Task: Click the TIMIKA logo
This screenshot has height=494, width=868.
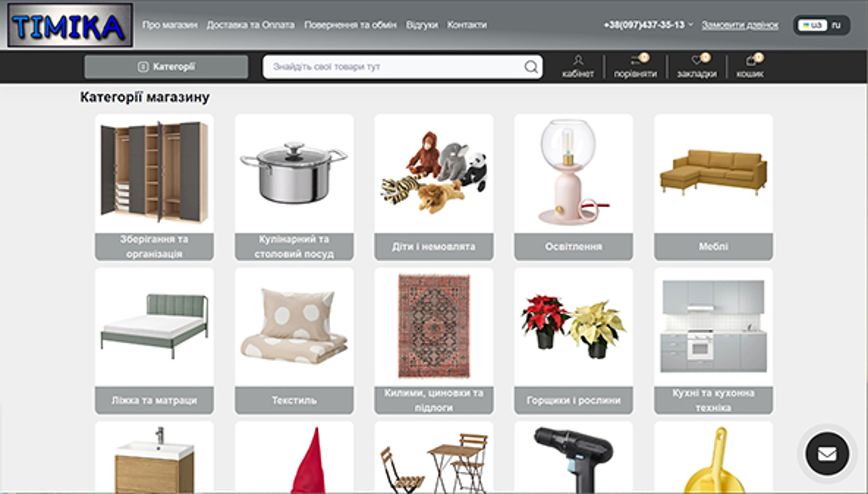Action: click(70, 25)
